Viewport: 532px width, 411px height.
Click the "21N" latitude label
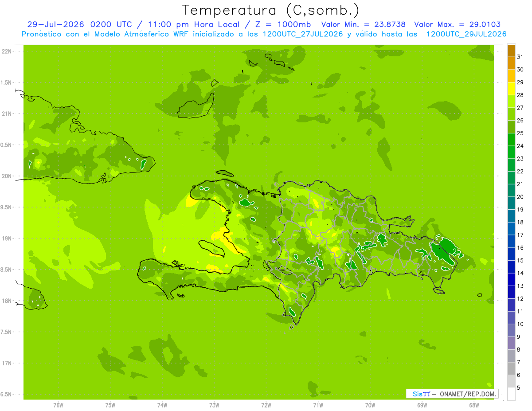7,114
